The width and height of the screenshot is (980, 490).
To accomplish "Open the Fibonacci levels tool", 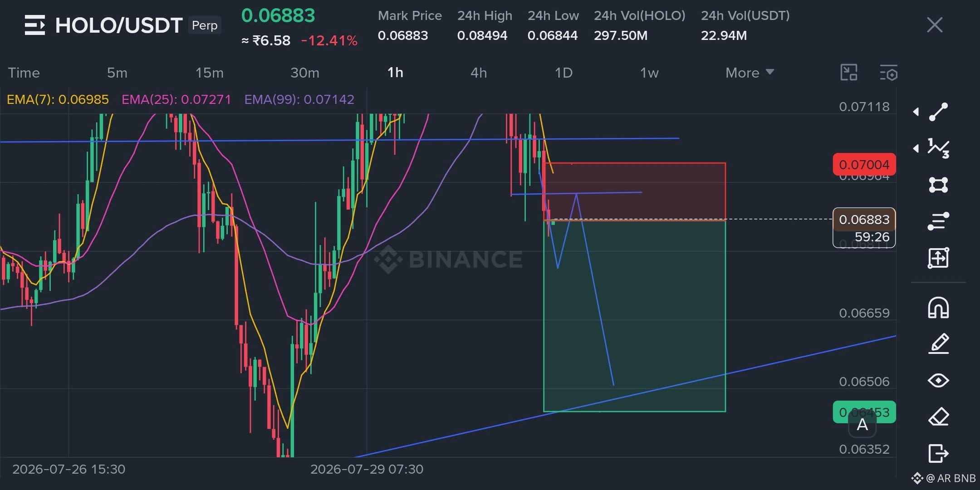I will coord(938,221).
